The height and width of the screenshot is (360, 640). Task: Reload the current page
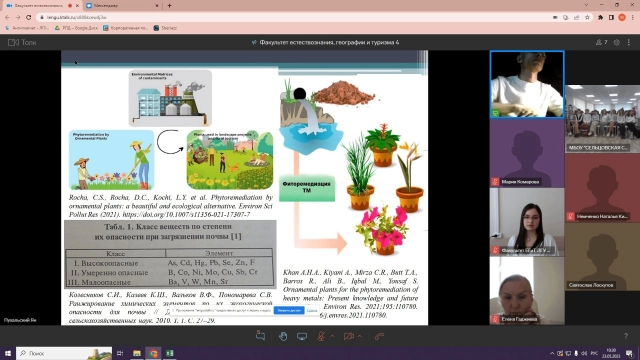click(x=29, y=18)
